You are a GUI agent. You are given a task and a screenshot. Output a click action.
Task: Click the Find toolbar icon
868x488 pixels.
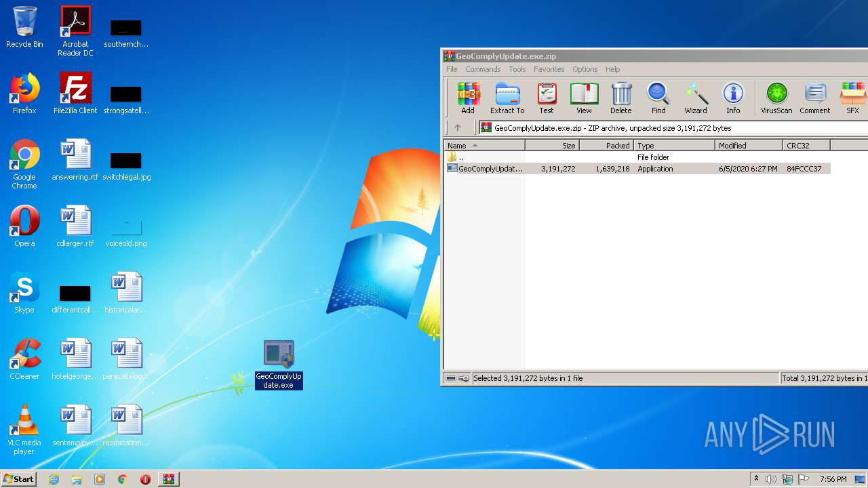click(x=658, y=98)
